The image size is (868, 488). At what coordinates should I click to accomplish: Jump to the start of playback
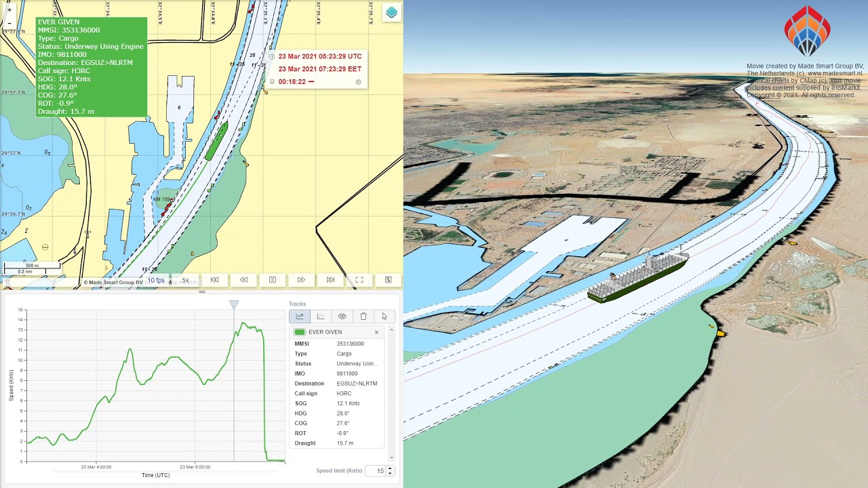[x=214, y=280]
